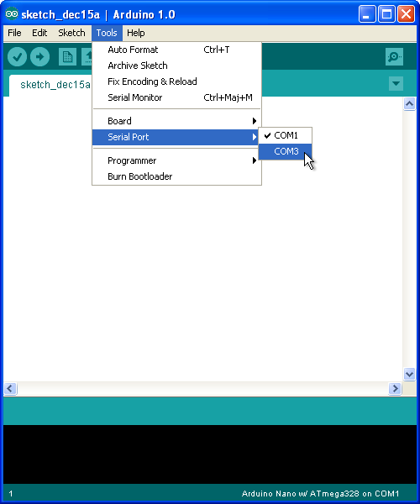
Task: Open the Edit menu
Action: click(39, 33)
